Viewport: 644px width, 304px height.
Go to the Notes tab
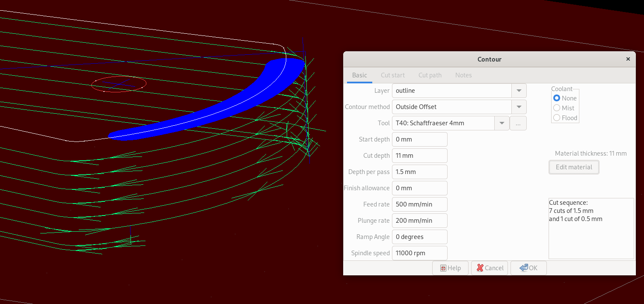pos(463,75)
